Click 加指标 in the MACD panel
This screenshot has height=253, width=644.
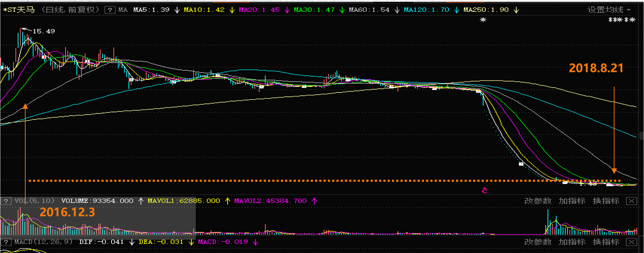coord(572,242)
